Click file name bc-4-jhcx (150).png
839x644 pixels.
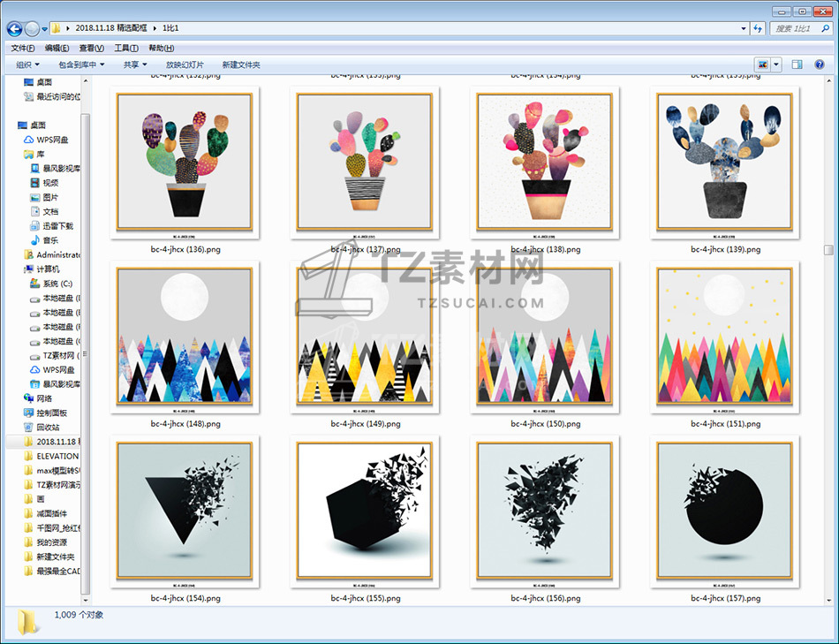pos(545,423)
